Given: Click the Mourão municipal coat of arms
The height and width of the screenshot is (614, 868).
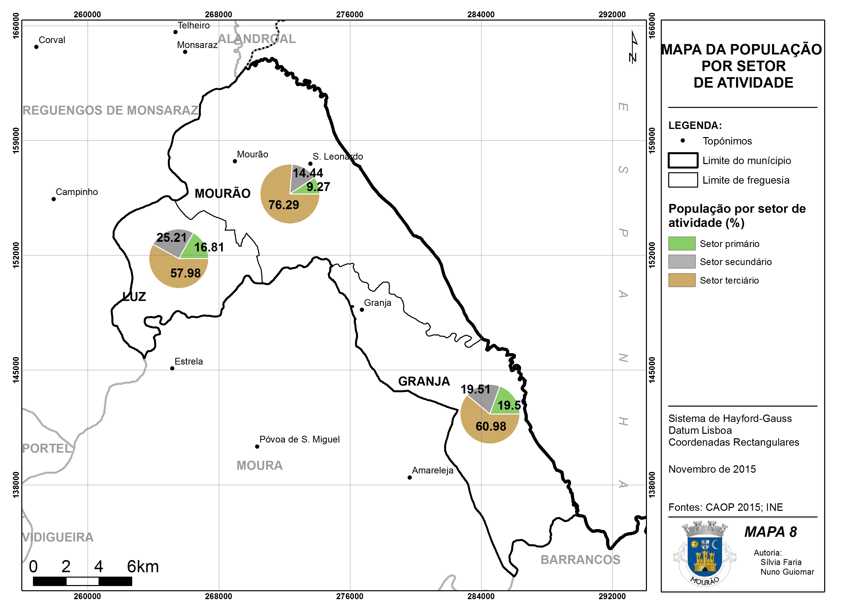Looking at the screenshot, I should pos(705,554).
